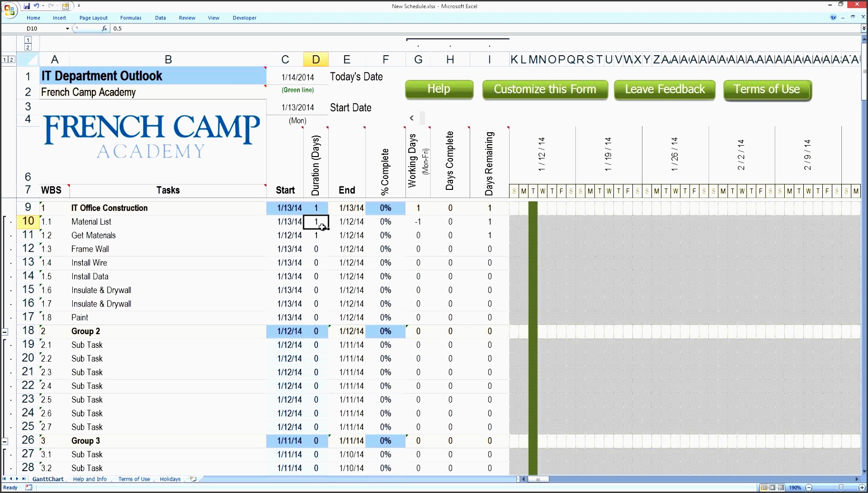Click the Office button

click(9, 10)
